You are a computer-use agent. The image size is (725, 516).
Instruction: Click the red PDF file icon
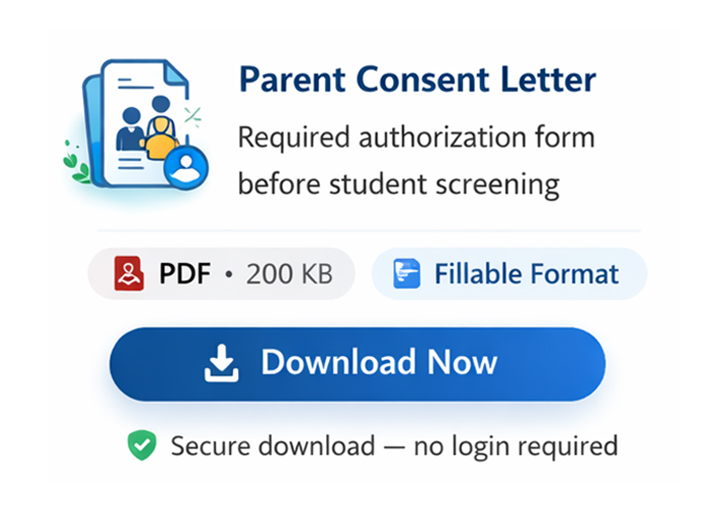pos(129,274)
